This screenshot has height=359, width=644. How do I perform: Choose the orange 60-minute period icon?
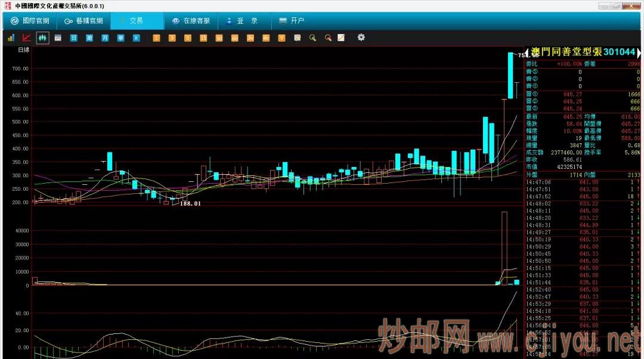tap(234, 38)
